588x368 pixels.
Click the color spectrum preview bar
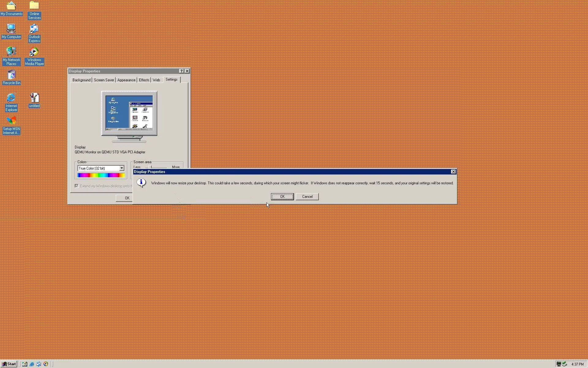(x=101, y=175)
